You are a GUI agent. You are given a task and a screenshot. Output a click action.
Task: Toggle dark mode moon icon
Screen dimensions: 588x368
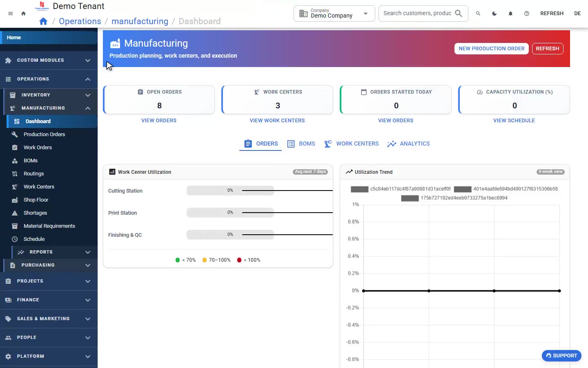(x=494, y=13)
